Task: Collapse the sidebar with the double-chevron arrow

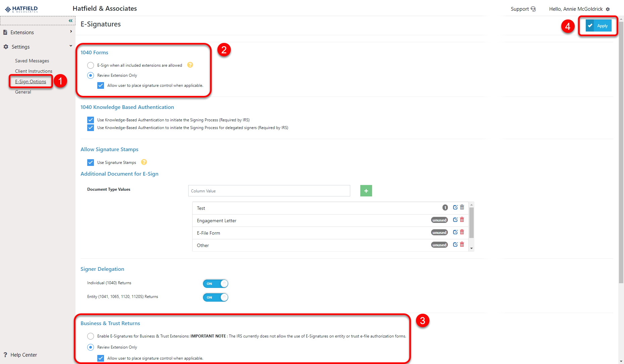Action: 70,20
